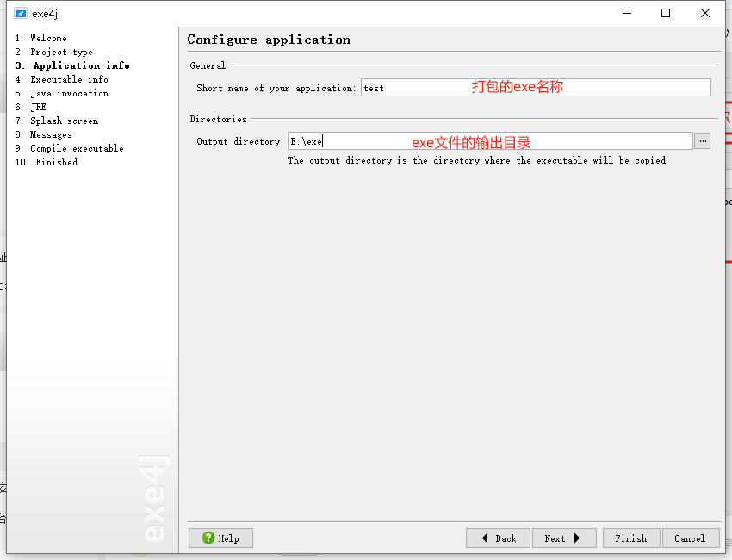
Task: Click the Finish button
Action: (x=631, y=538)
